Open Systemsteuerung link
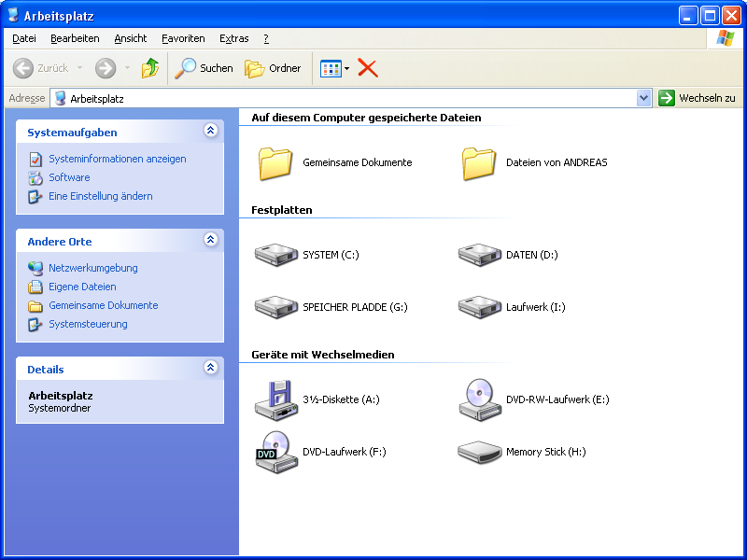This screenshot has width=747, height=560. coord(88,324)
